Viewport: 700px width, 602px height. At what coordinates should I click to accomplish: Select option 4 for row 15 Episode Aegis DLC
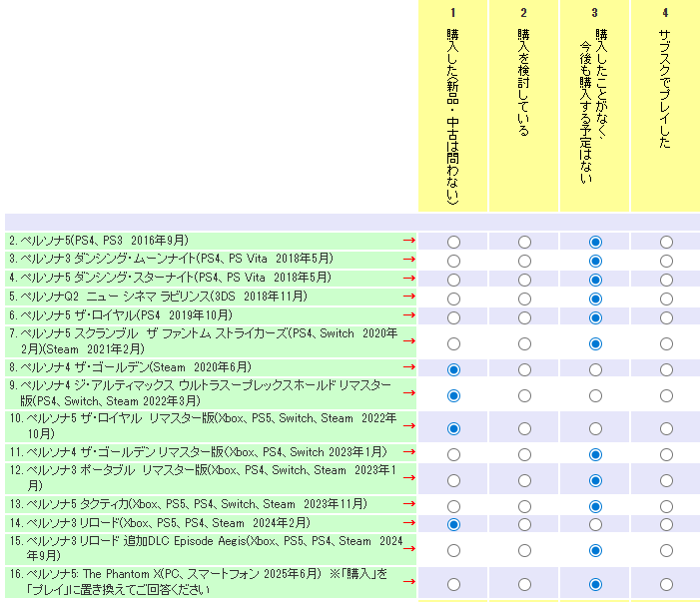pos(666,550)
